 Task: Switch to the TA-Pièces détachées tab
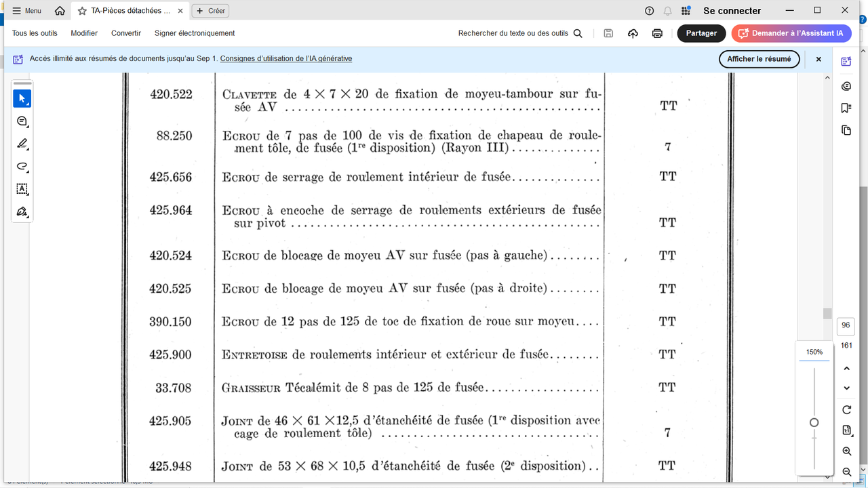pos(130,11)
